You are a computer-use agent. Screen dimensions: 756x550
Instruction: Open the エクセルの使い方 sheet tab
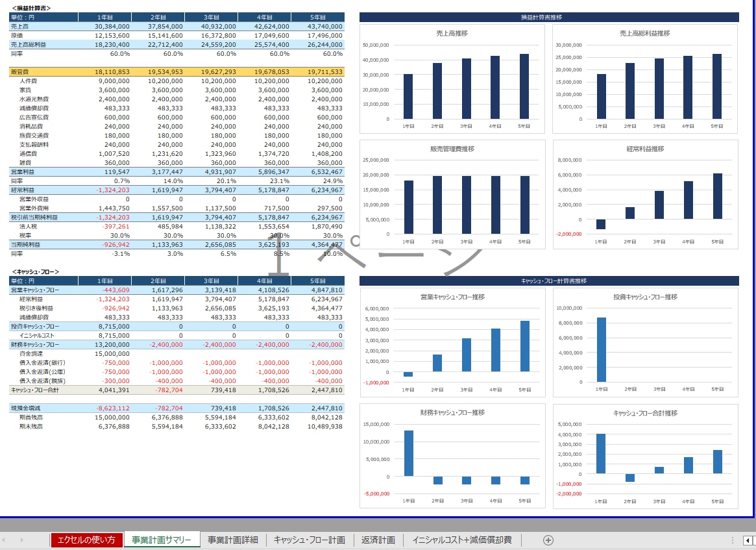[86, 540]
